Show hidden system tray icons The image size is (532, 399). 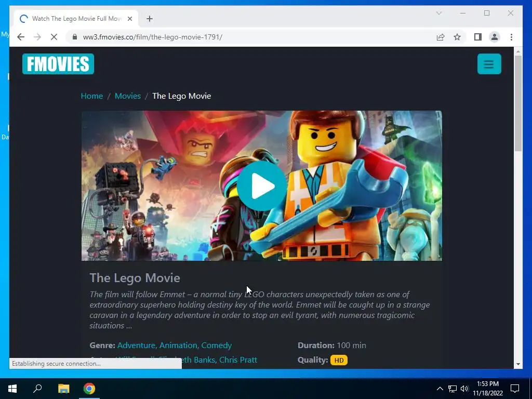(x=440, y=389)
